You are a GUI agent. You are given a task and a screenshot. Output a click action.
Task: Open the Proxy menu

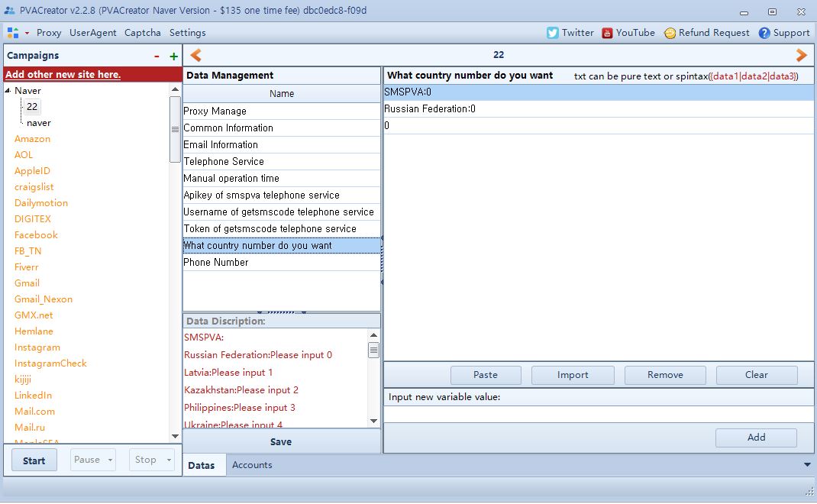49,33
